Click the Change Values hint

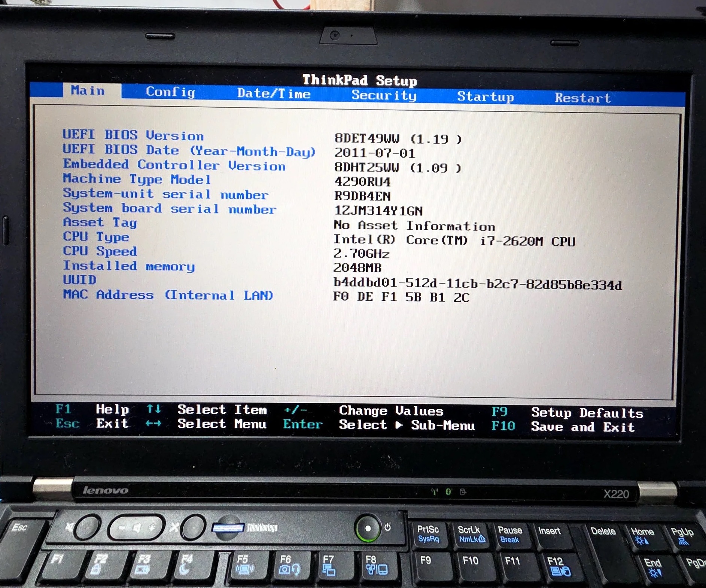pos(391,411)
